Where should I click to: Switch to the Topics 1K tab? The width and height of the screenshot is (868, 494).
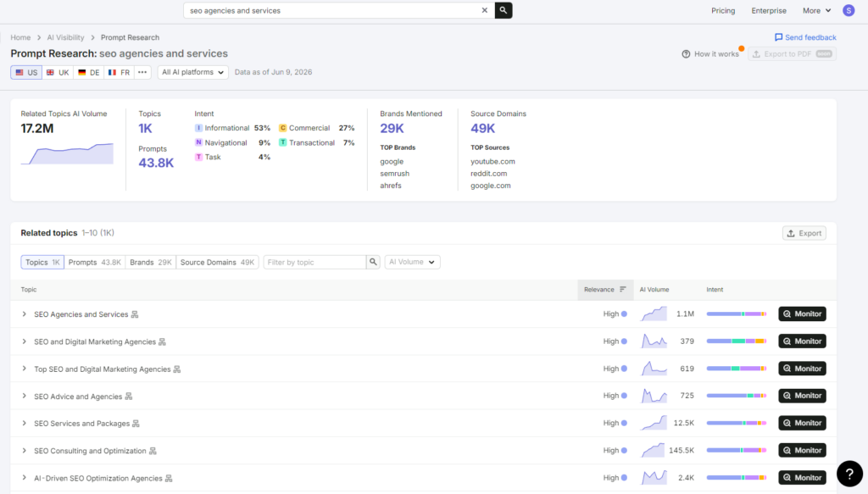click(x=42, y=262)
